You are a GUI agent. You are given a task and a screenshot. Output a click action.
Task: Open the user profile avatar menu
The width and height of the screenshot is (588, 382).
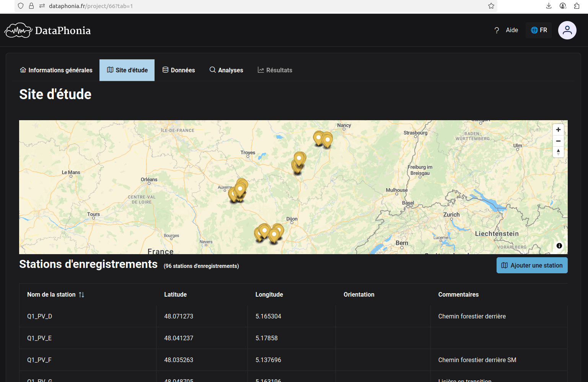coord(567,30)
